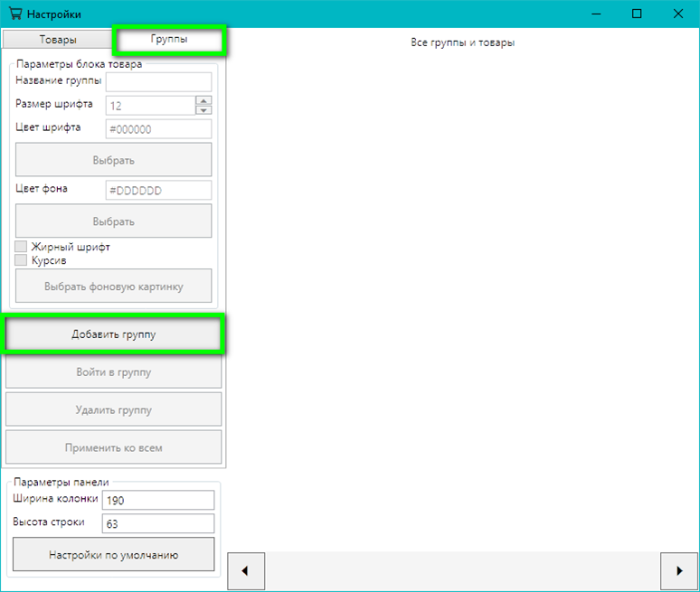Image resolution: width=700 pixels, height=592 pixels.
Task: Decrease font size with spinner down arrow
Action: (204, 109)
